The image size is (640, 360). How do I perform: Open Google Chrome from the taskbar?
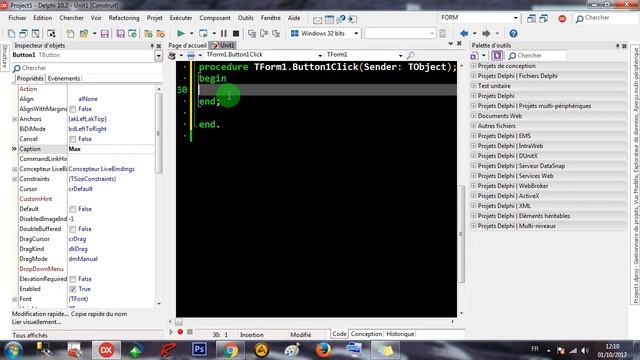[230, 350]
